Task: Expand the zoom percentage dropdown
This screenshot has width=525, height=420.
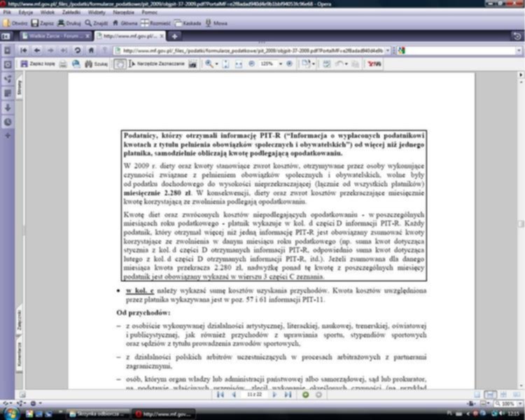Action: point(279,64)
